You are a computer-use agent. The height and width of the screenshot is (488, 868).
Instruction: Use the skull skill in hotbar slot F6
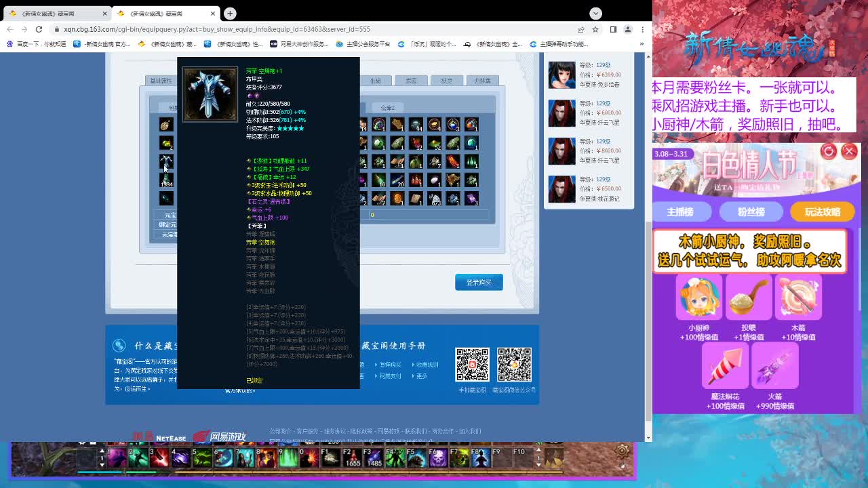click(438, 458)
